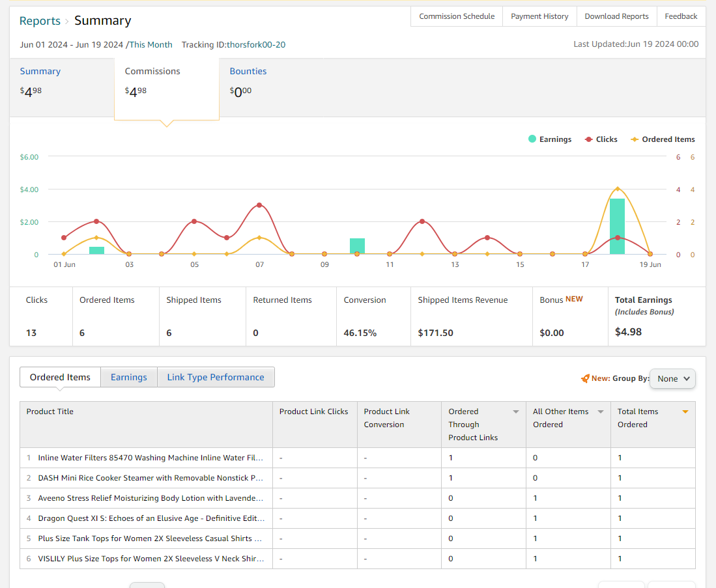Click the Inline Water Filters 85470 product title
The width and height of the screenshot is (716, 588).
coord(150,458)
